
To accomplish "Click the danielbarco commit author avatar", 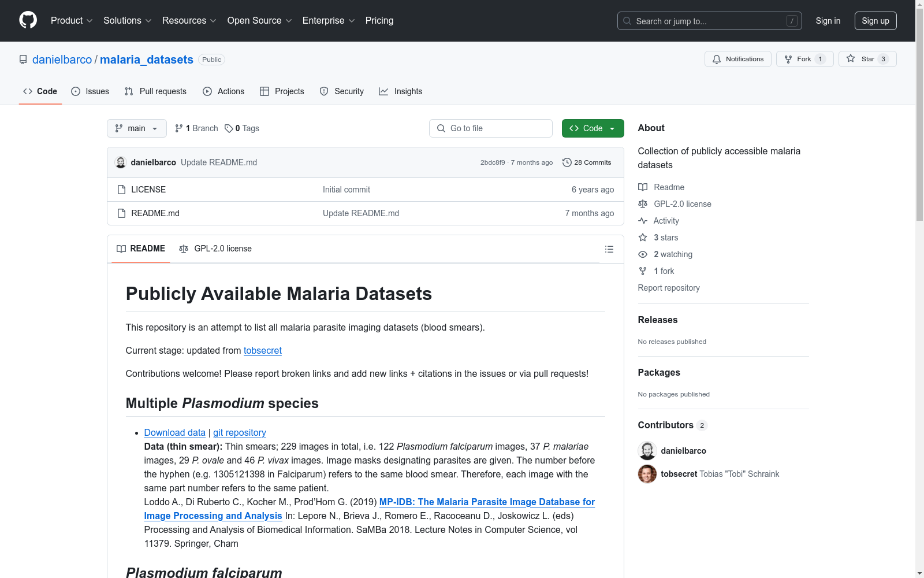I will click(x=121, y=162).
